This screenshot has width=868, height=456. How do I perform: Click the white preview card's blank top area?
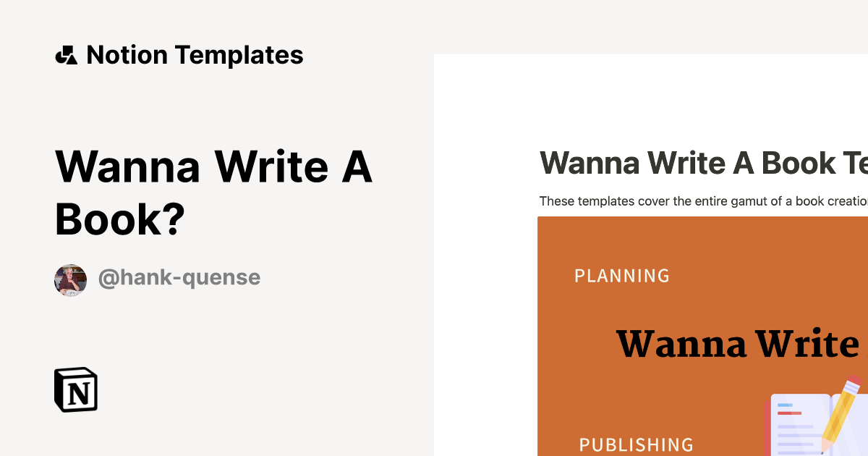(x=651, y=94)
